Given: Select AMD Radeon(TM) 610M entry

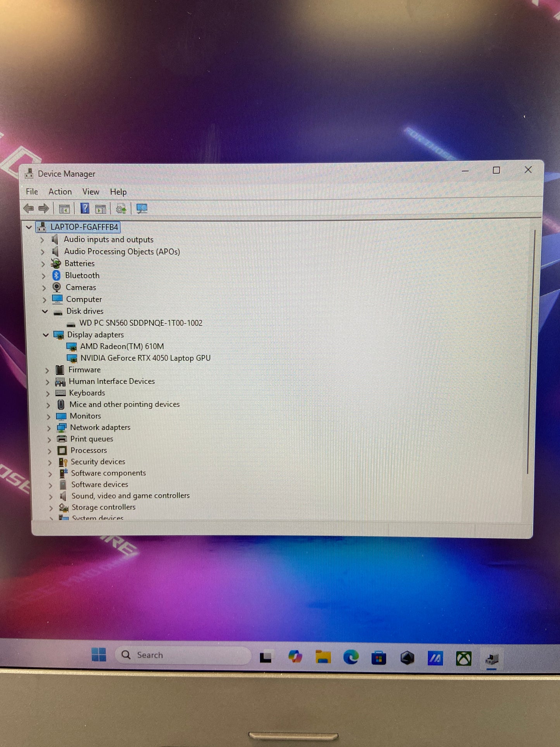Looking at the screenshot, I should [122, 347].
